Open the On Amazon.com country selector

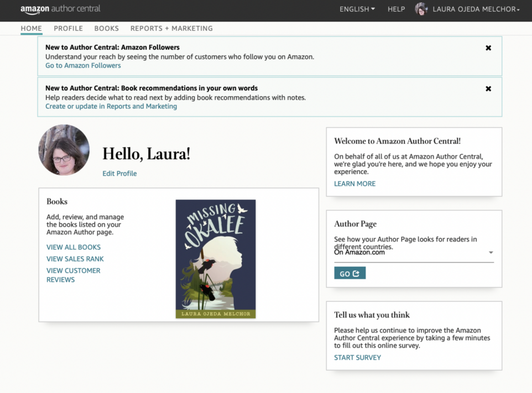pos(414,253)
